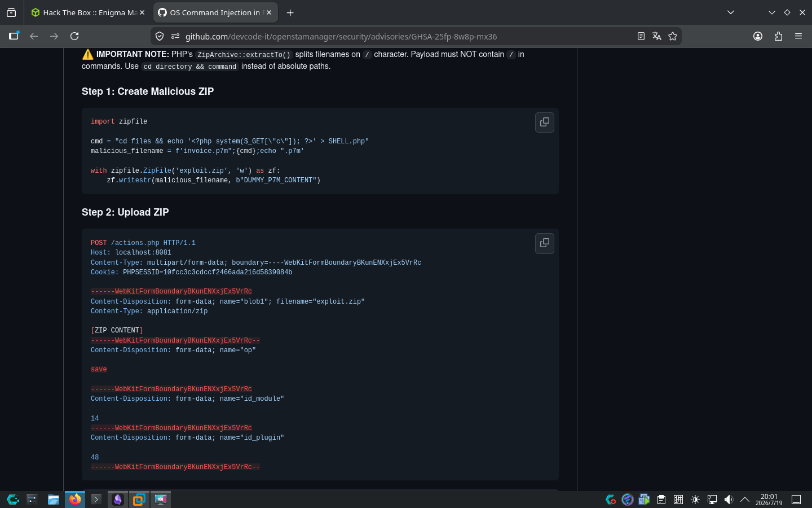The height and width of the screenshot is (508, 812).
Task: Select OS Command Injection GitHub tab
Action: pyautogui.click(x=214, y=12)
